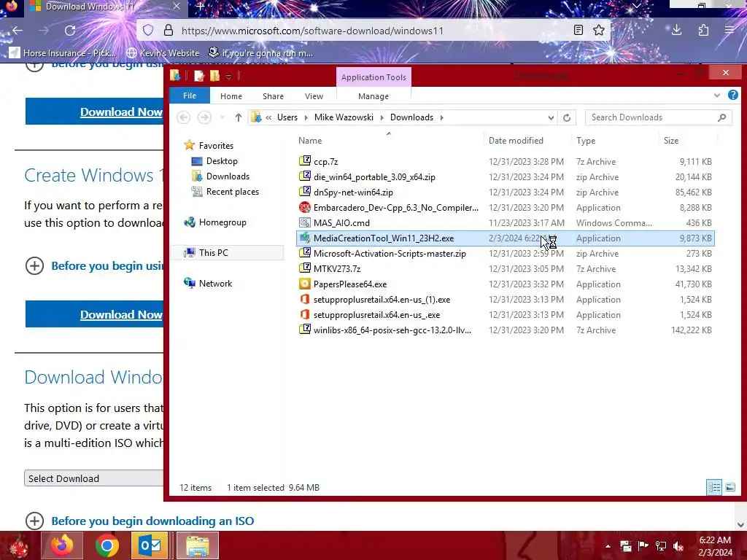Open Firefox reader view icon
Image resolution: width=747 pixels, height=560 pixels.
coord(578,31)
